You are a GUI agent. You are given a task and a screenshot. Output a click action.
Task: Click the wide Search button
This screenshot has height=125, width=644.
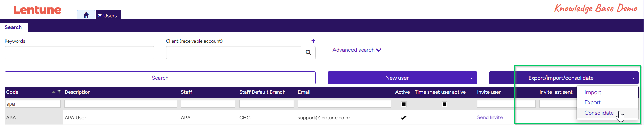(160, 78)
